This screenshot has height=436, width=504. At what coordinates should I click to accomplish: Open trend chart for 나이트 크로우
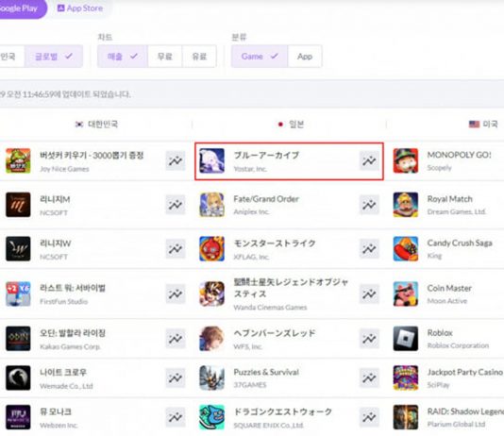tap(176, 377)
